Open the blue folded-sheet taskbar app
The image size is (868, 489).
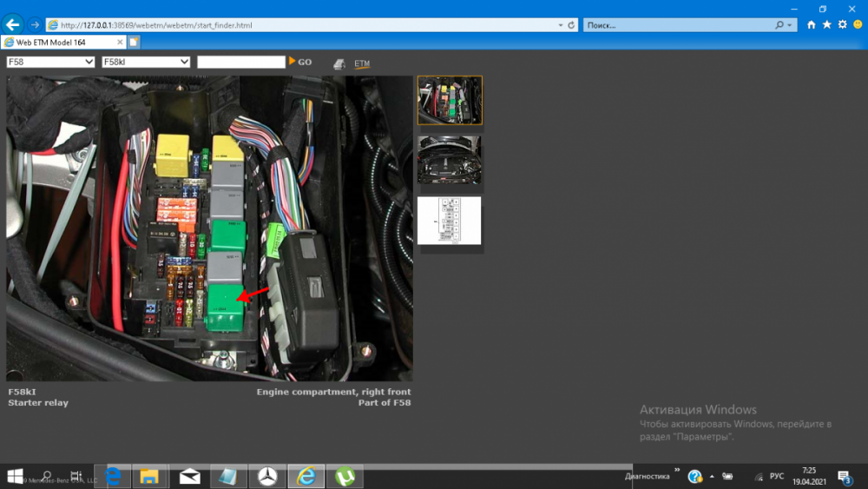click(x=227, y=476)
